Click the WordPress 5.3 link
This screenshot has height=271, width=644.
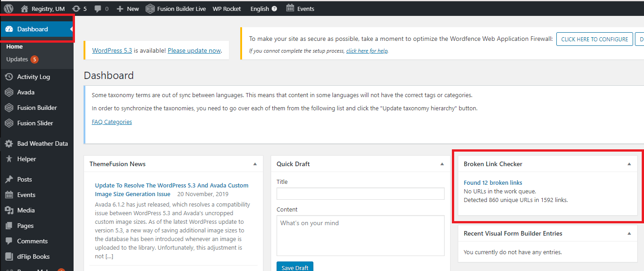click(x=112, y=50)
